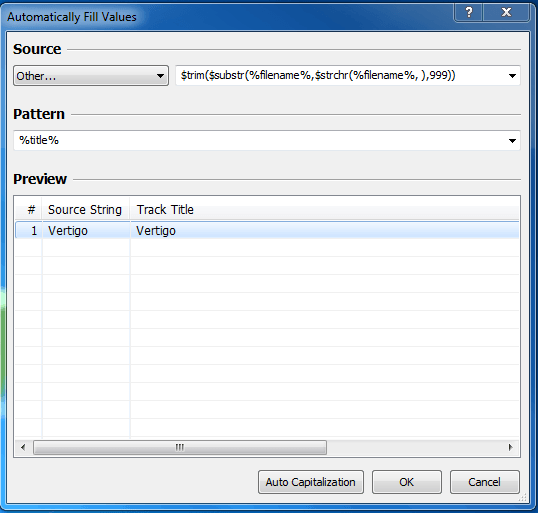
Task: Expand the source formula combo box arrow
Action: pos(512,75)
